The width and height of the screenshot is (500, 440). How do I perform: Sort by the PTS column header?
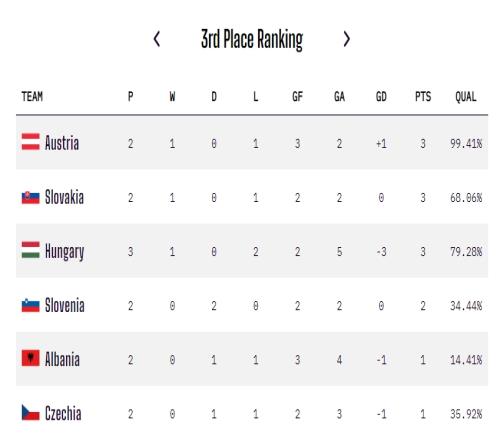pos(423,97)
